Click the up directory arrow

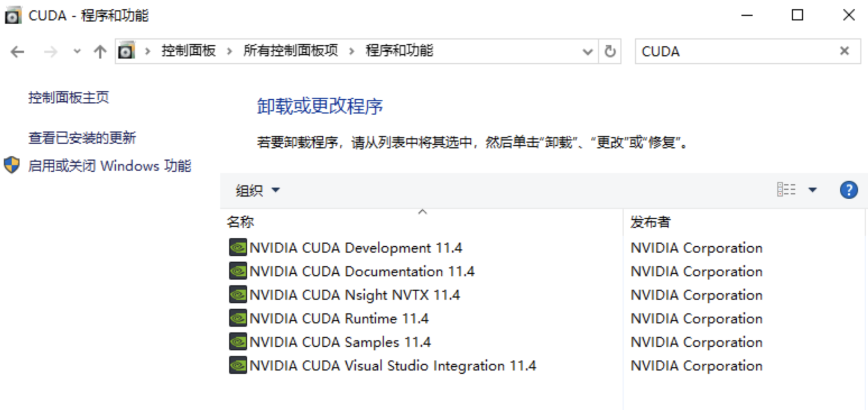point(100,52)
